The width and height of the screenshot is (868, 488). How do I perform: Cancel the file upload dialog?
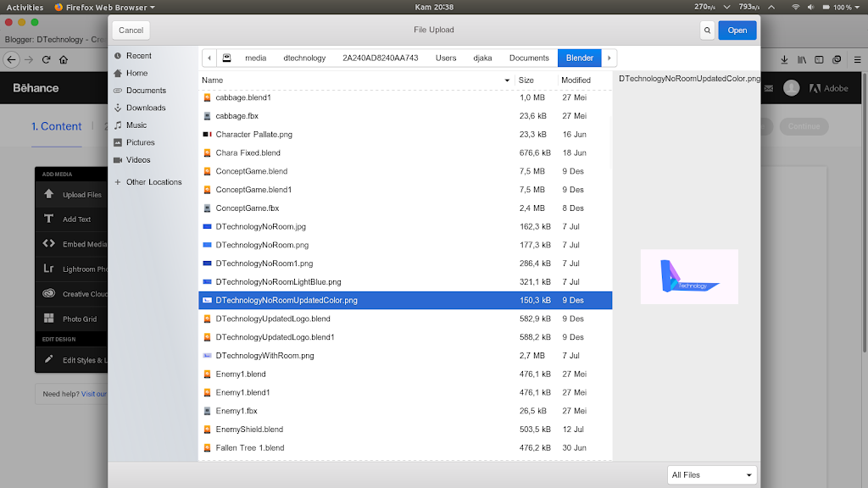131,30
